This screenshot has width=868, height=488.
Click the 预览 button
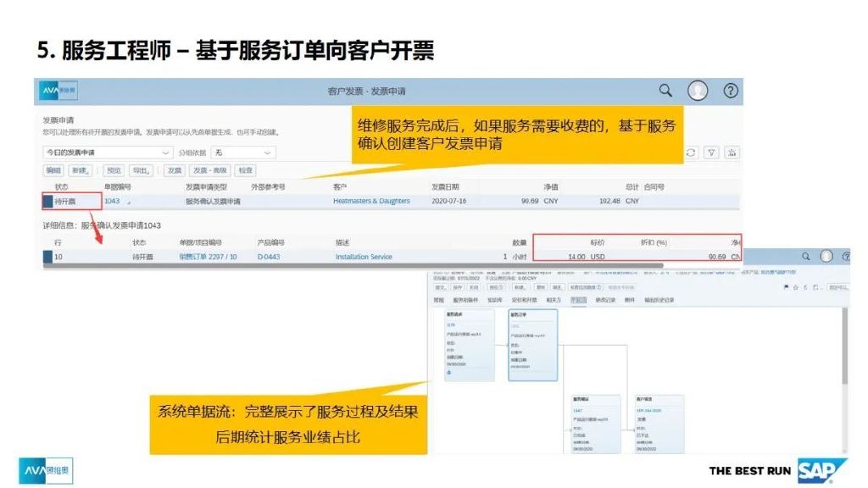click(x=114, y=170)
